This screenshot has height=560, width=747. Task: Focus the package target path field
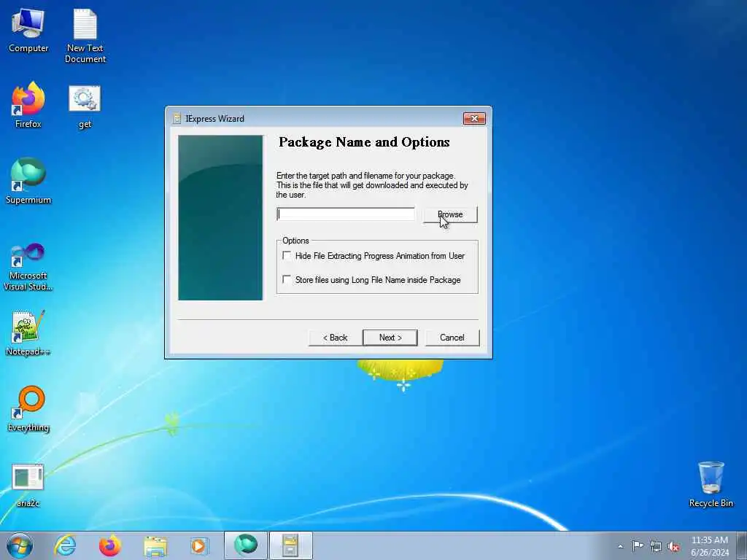[x=346, y=214]
